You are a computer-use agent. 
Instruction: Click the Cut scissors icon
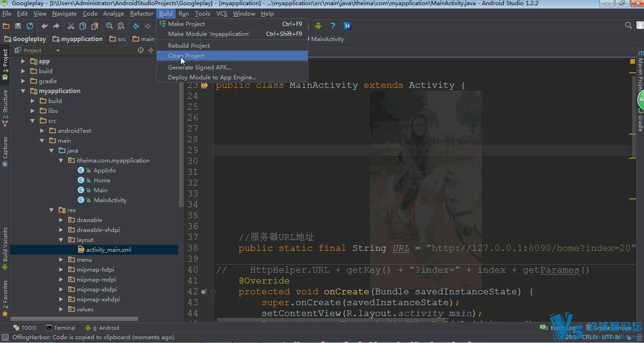pos(71,26)
